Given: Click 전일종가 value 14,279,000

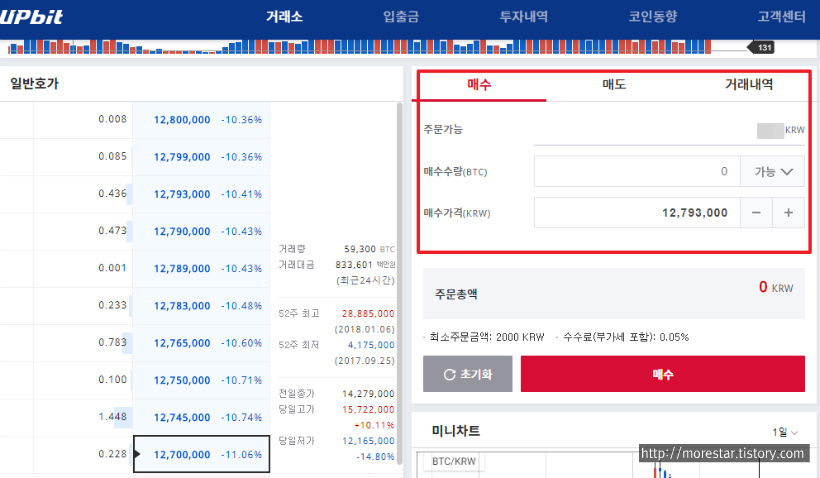Looking at the screenshot, I should (368, 393).
